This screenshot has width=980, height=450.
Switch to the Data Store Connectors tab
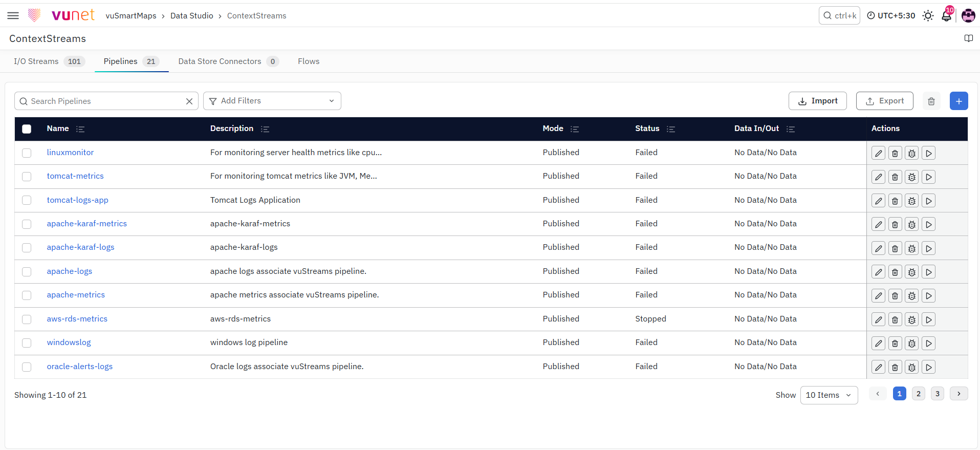coord(228,61)
